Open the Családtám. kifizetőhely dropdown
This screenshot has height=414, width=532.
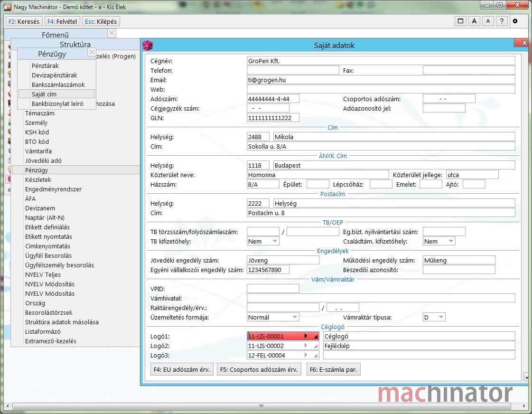(451, 241)
